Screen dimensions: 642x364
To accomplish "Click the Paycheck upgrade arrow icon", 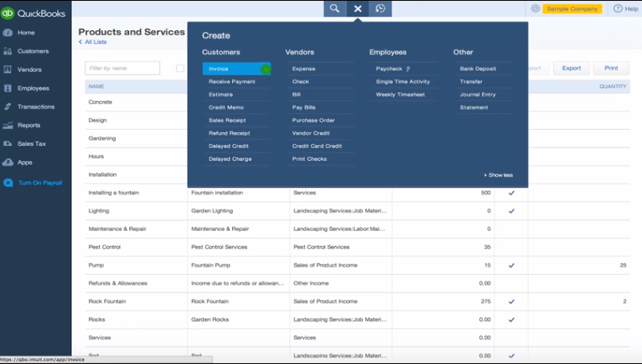I will pos(408,68).
